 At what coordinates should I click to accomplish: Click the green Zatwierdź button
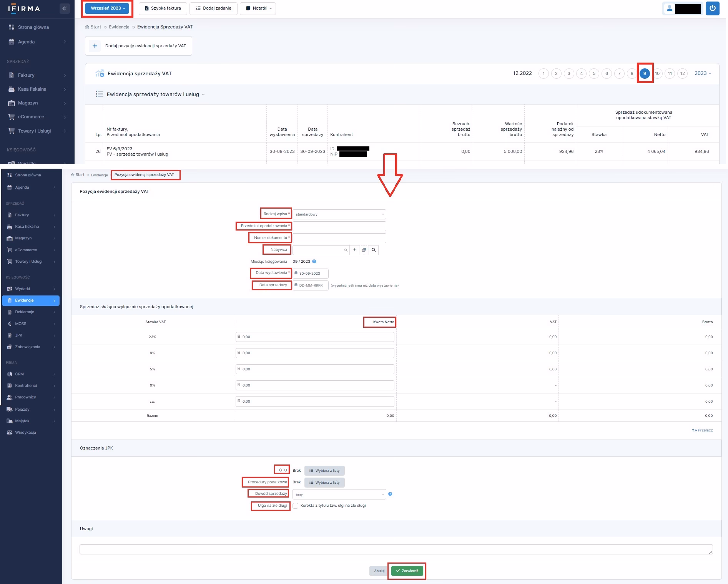pos(407,571)
